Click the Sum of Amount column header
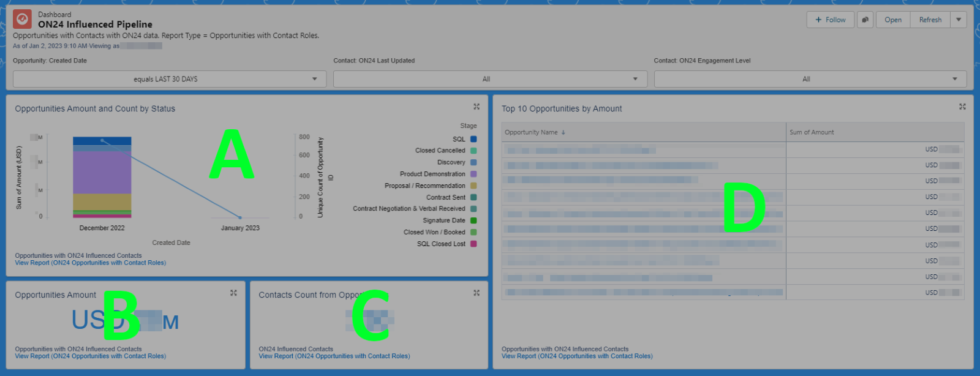The height and width of the screenshot is (376, 980). (875, 132)
